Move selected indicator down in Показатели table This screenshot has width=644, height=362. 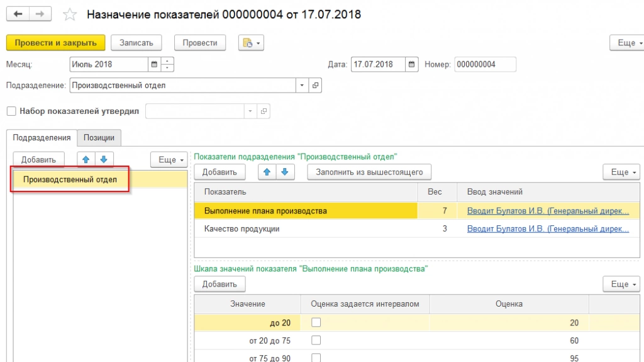point(285,172)
